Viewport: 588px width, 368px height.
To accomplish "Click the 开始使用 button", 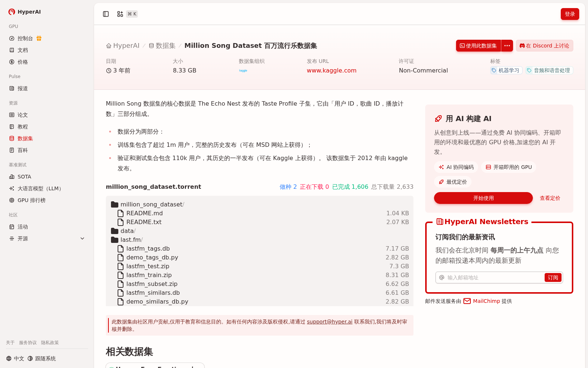I will pyautogui.click(x=483, y=198).
